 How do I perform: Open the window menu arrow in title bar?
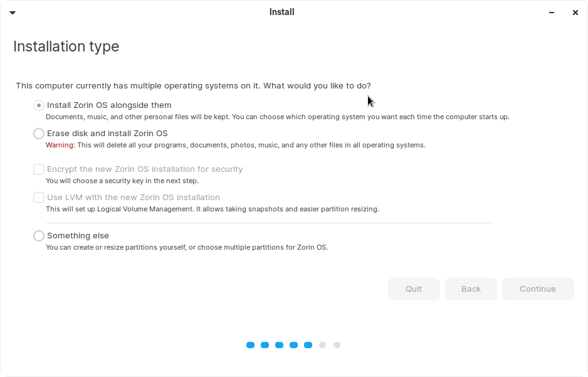(12, 13)
